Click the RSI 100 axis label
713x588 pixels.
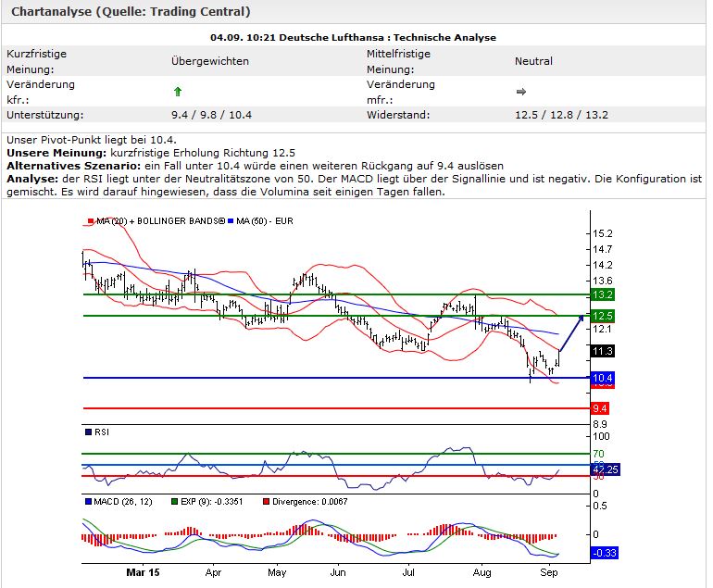(x=601, y=436)
